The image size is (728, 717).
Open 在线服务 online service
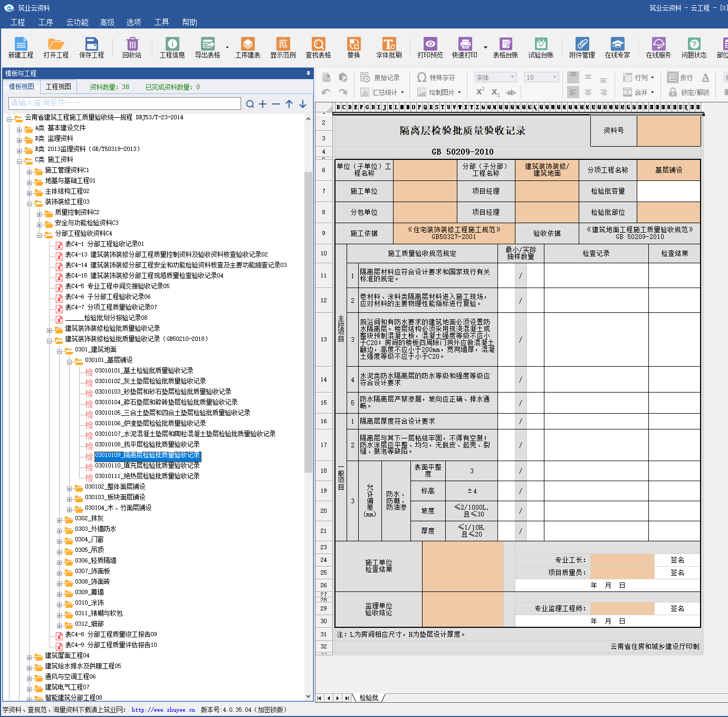pyautogui.click(x=658, y=47)
